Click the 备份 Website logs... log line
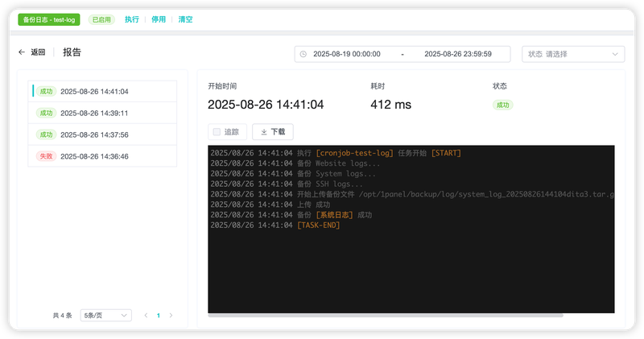The width and height of the screenshot is (644, 339). pos(295,163)
